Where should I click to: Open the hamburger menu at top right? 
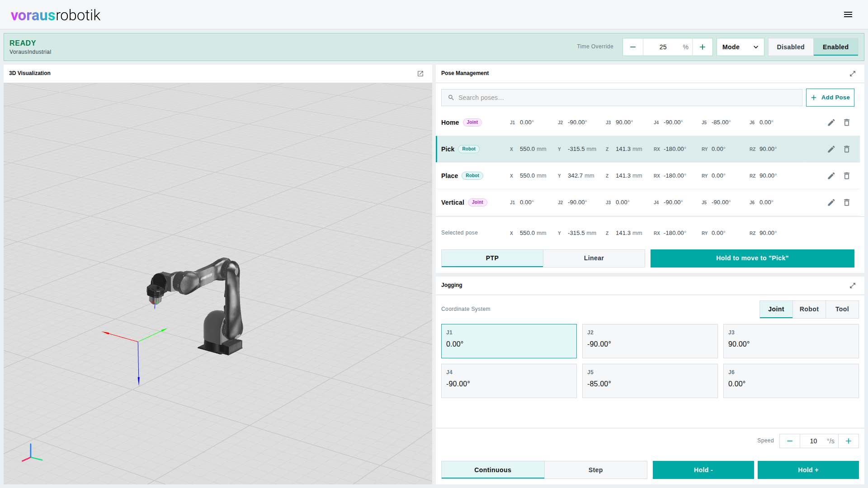pyautogui.click(x=848, y=15)
